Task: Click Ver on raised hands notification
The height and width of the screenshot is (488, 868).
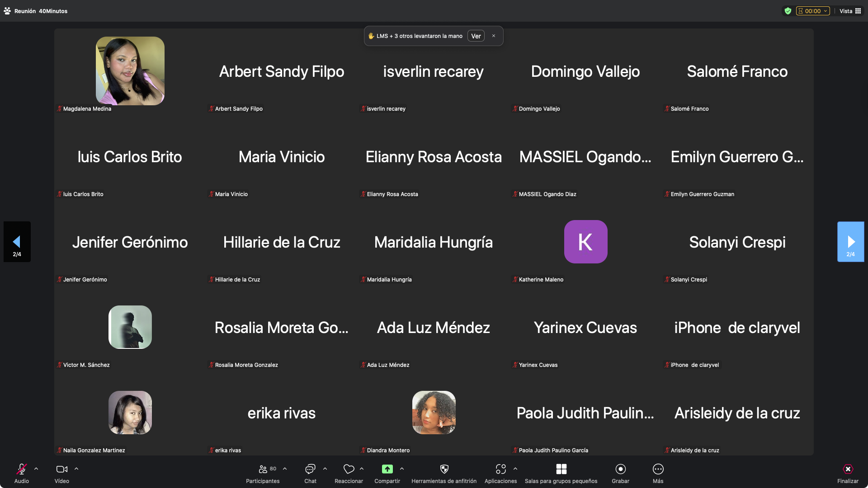Action: click(476, 36)
